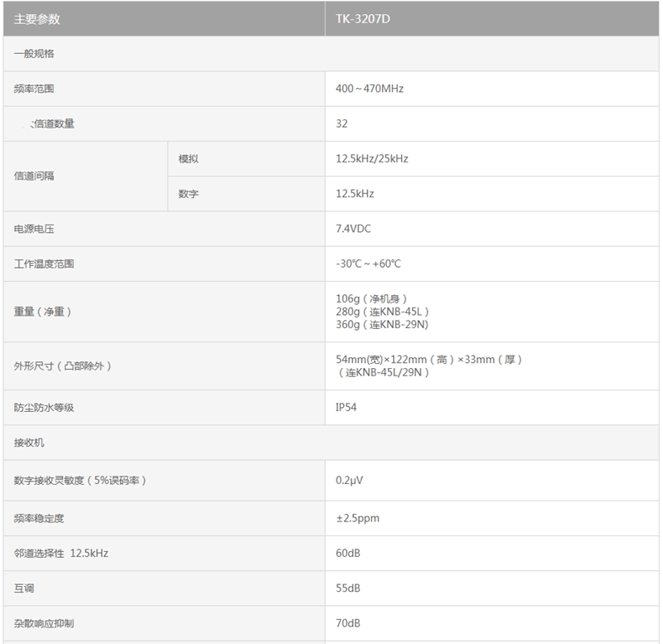Click the 主要参数 header cell

(x=164, y=18)
